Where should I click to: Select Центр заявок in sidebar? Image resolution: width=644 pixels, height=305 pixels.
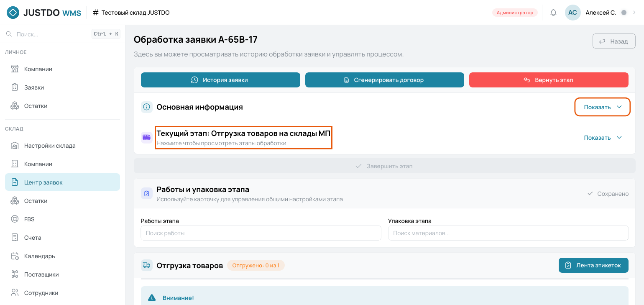click(62, 182)
